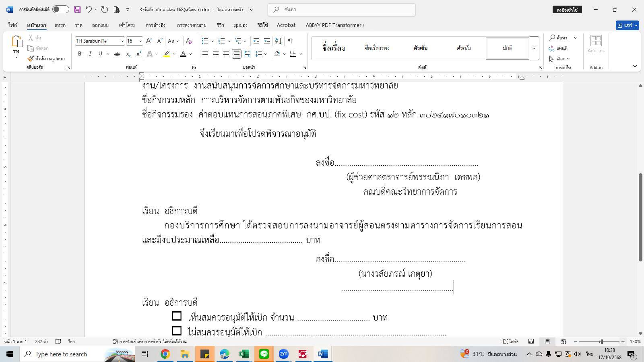The width and height of the screenshot is (644, 362).
Task: Toggle italic formatting
Action: click(x=90, y=54)
